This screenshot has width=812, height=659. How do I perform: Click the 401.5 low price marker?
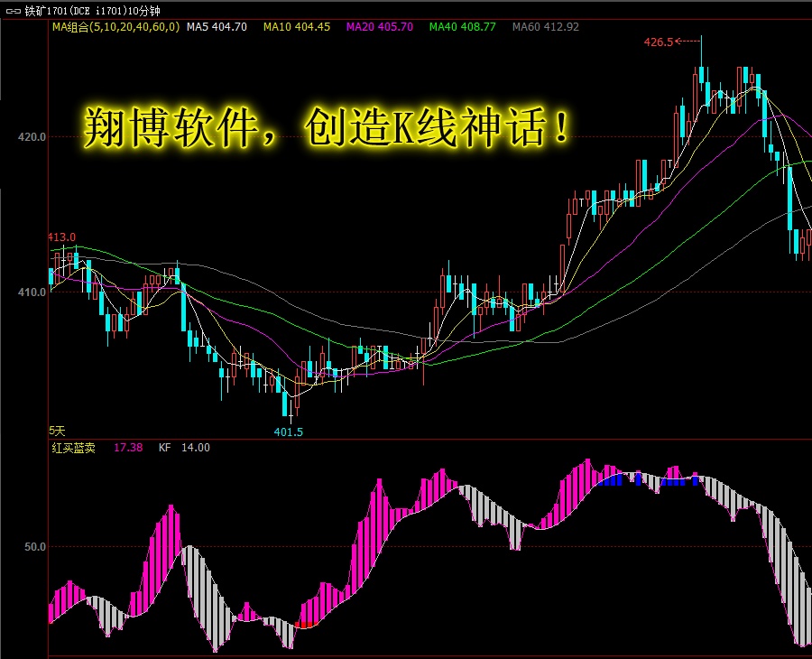(289, 432)
